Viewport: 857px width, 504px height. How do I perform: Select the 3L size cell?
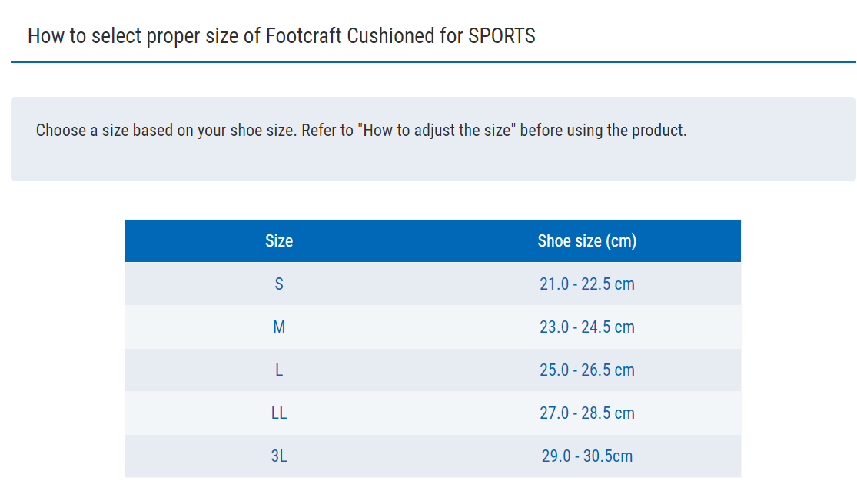pyautogui.click(x=279, y=456)
